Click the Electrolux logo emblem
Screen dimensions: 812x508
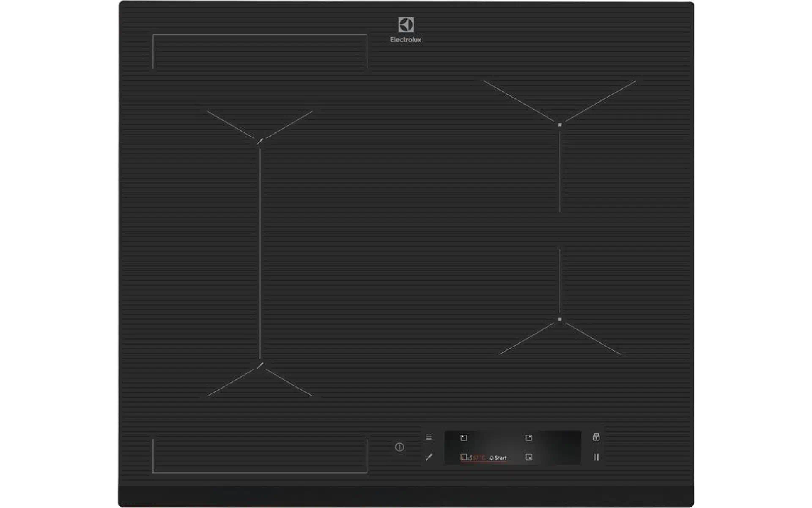(x=406, y=25)
